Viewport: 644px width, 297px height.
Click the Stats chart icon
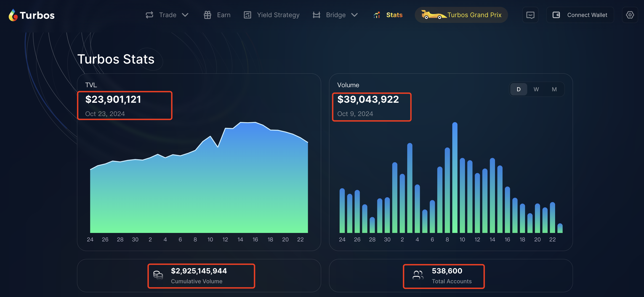pyautogui.click(x=376, y=15)
